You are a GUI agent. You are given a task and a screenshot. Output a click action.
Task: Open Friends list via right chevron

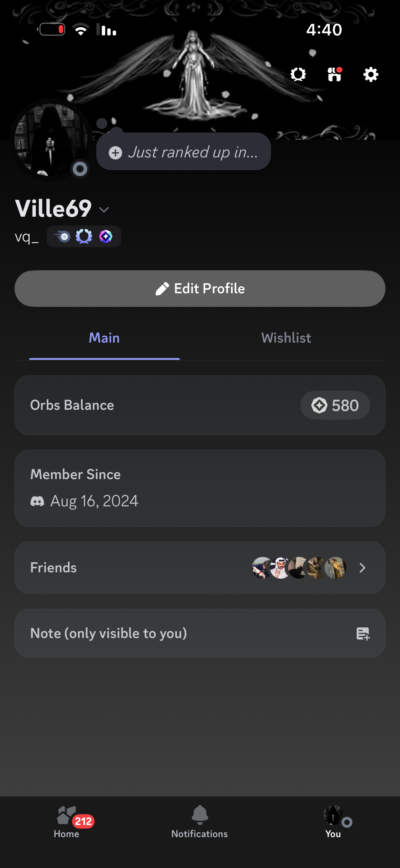[x=362, y=568]
